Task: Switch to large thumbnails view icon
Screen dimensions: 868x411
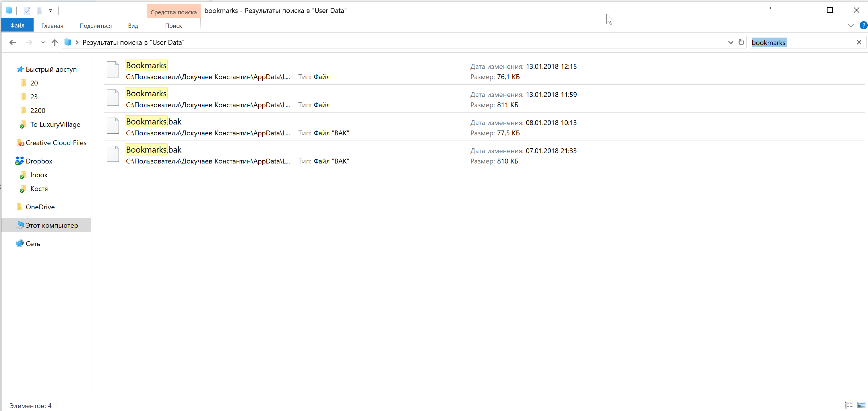Action: tap(861, 405)
